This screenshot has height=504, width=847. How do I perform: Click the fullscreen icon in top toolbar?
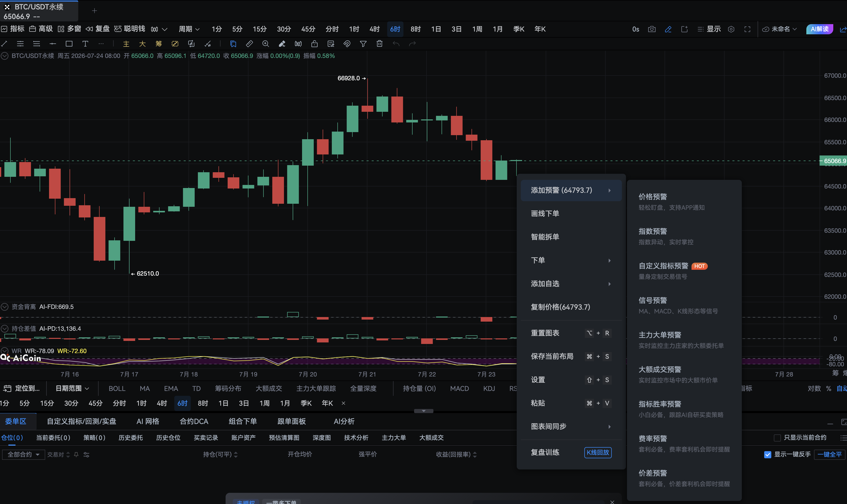point(747,29)
